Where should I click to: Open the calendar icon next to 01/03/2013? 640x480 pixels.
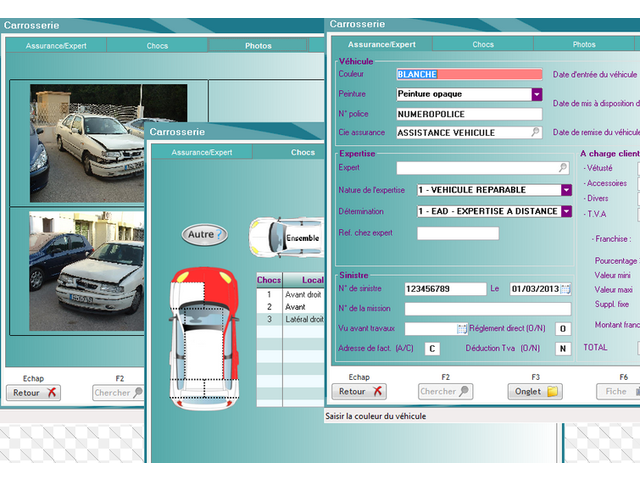tap(565, 289)
